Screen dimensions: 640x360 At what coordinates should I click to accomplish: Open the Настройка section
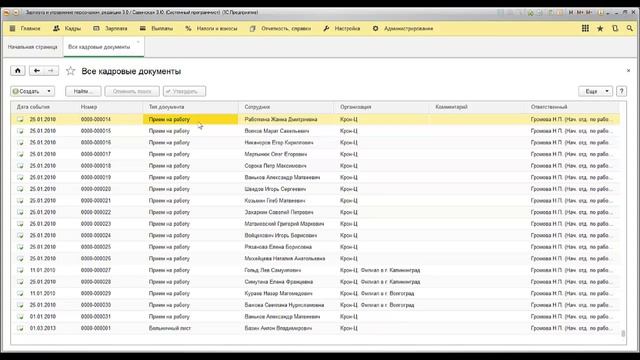pos(342,29)
